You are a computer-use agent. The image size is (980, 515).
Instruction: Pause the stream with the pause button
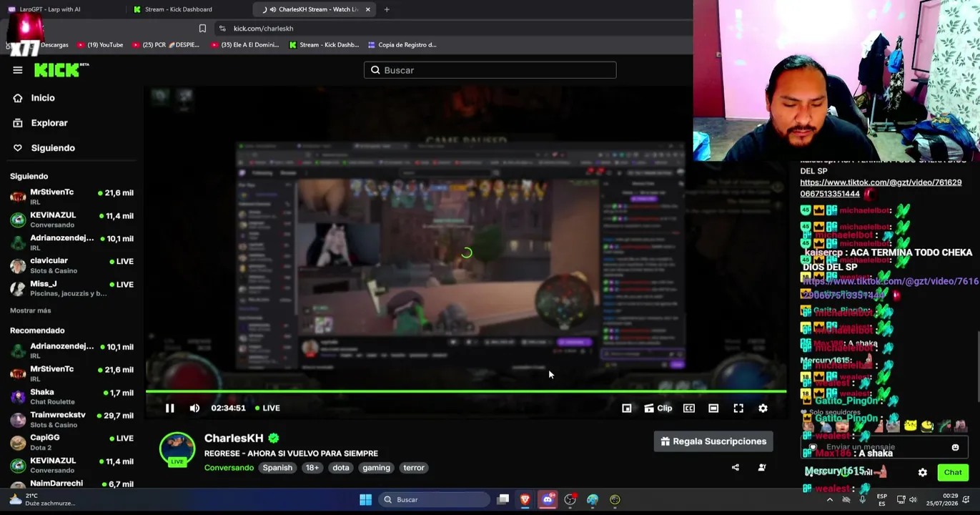coord(169,408)
